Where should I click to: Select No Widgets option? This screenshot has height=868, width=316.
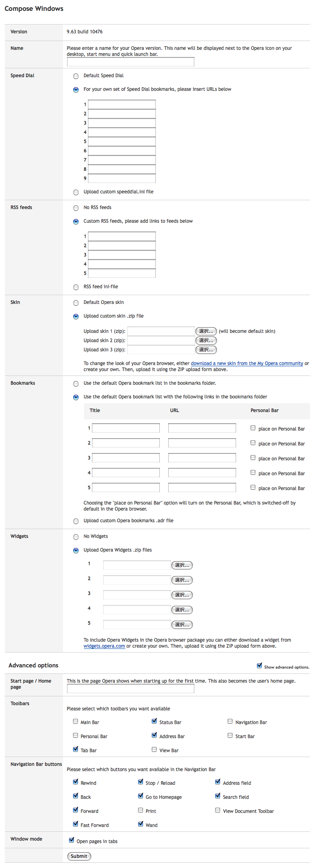[76, 537]
